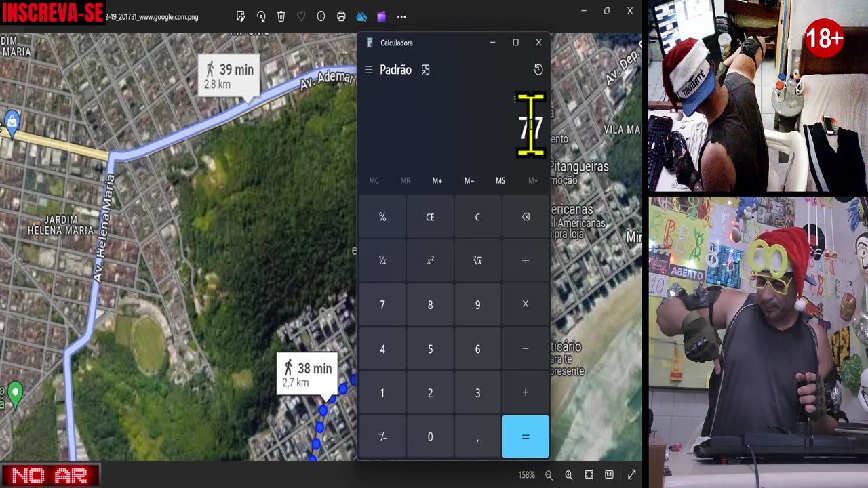Zoom in on the map image

[569, 475]
